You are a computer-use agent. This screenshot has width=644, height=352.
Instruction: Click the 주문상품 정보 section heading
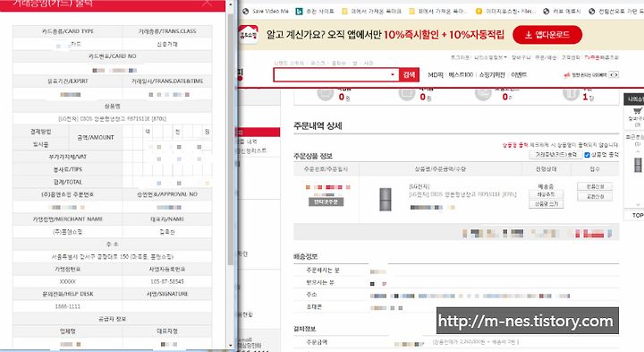pyautogui.click(x=313, y=156)
